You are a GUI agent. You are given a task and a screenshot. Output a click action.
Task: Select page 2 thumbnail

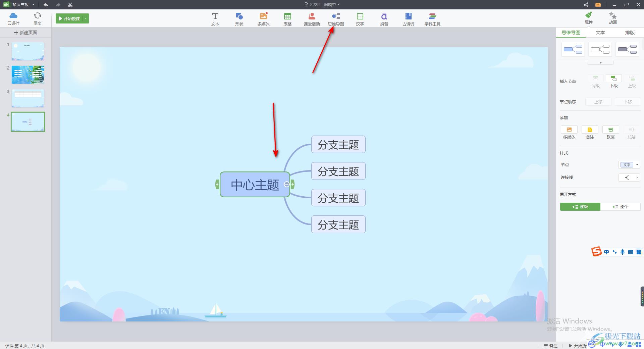(28, 74)
